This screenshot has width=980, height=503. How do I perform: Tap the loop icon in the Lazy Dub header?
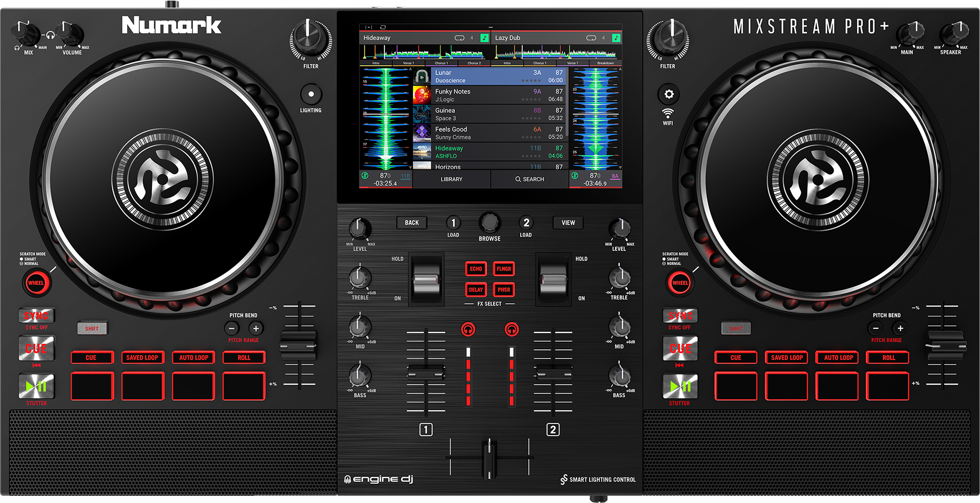[x=591, y=37]
